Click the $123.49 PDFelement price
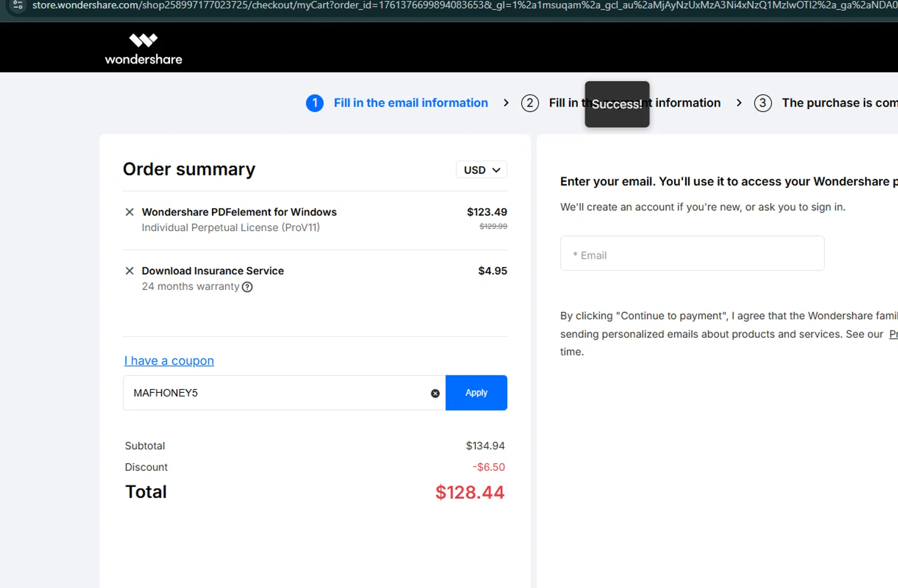Viewport: 898px width, 588px height. point(487,212)
